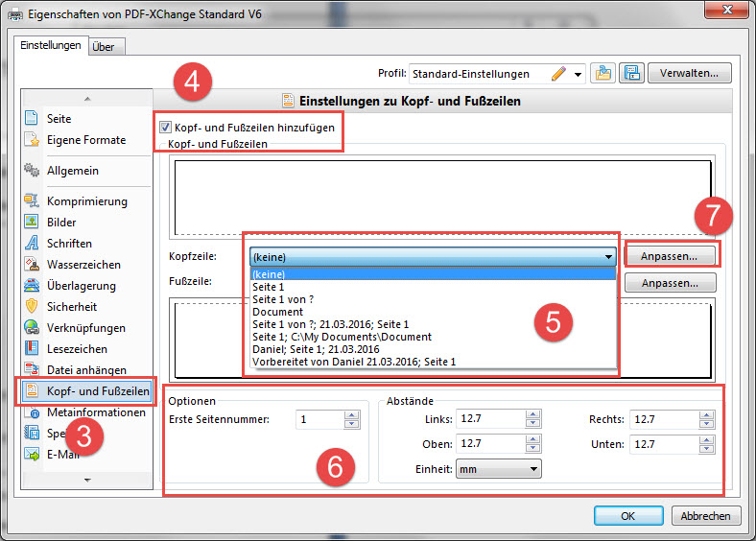Click the Eigene Formate star icon

coord(32,140)
